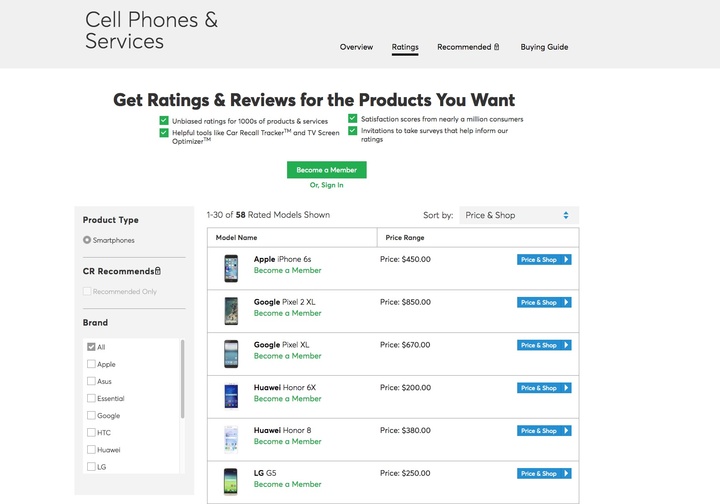
Task: Click the Or, Sign In link
Action: coord(326,185)
